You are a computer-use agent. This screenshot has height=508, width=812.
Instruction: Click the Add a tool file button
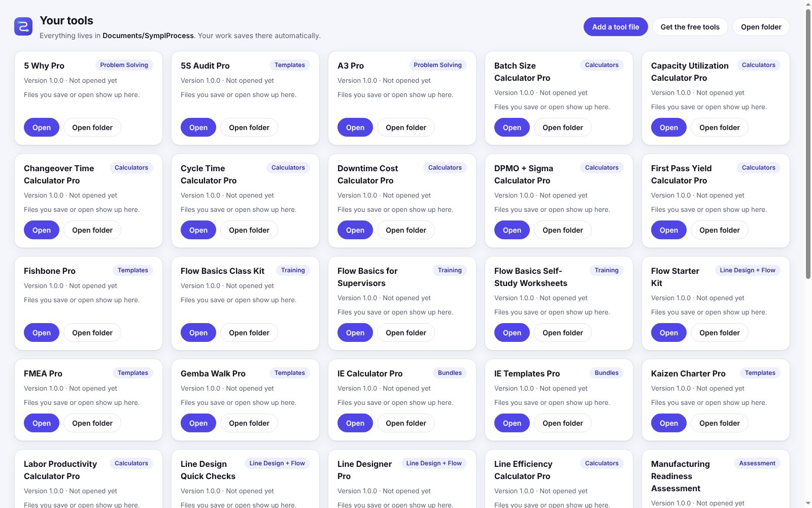(616, 27)
